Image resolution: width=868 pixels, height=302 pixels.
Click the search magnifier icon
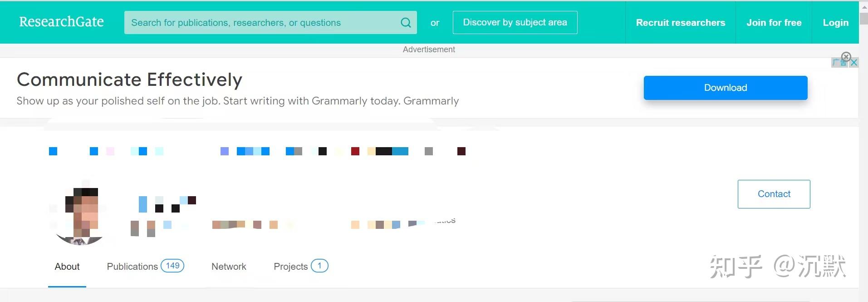(x=406, y=23)
